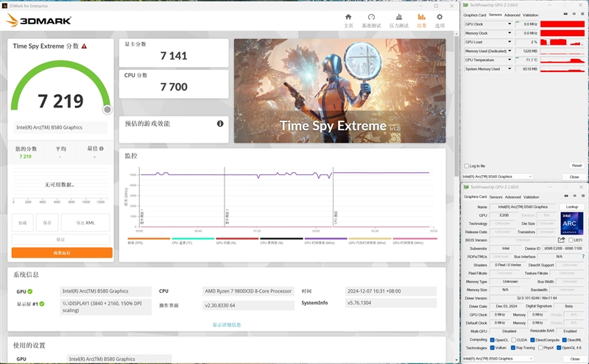Open the 结果 results bar-chart icon
The width and height of the screenshot is (589, 364).
point(421,17)
